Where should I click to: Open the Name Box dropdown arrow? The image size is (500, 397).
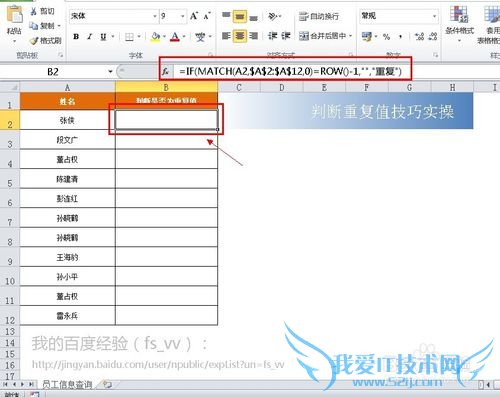click(x=110, y=71)
